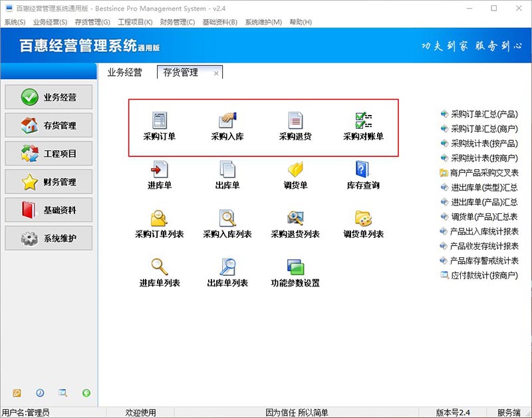532x418 pixels.
Task: Open report 产品出入库统计报表
Action: click(x=479, y=231)
